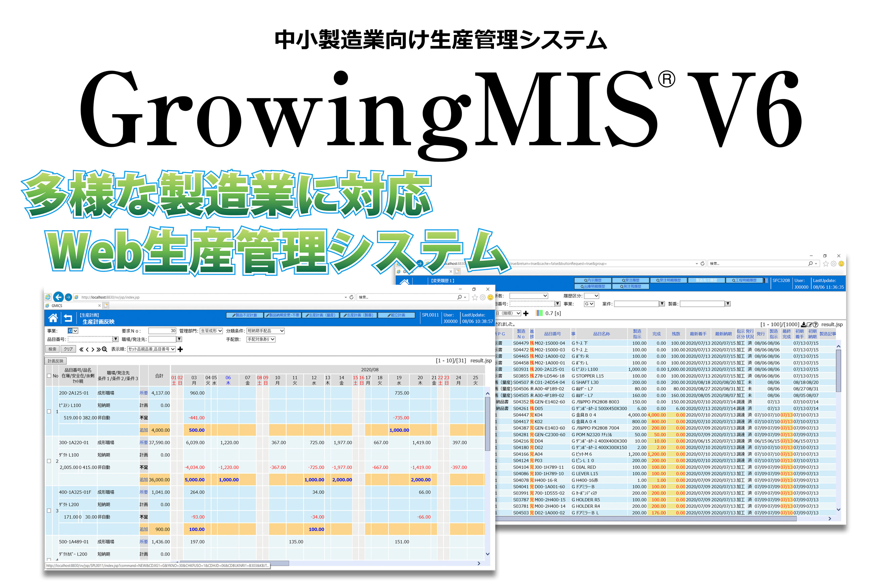Click the home icon in GMICS header
Screen dimensions: 882x588
click(53, 318)
